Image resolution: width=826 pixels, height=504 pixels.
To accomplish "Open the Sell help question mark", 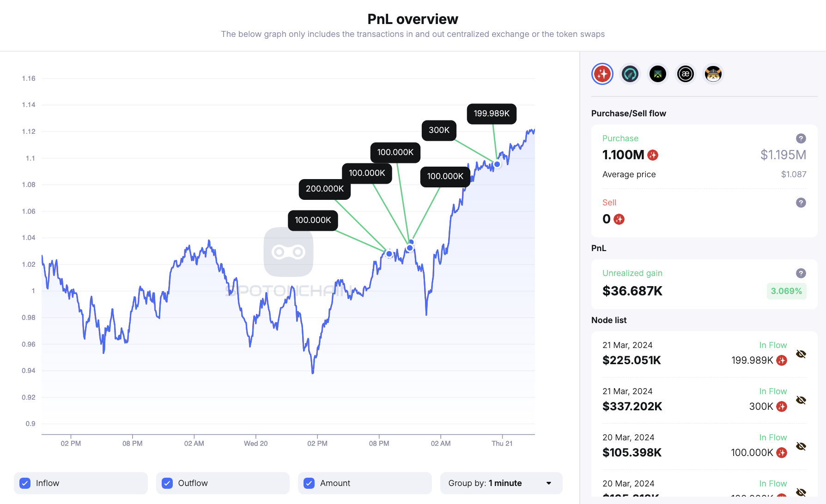I will pos(801,203).
